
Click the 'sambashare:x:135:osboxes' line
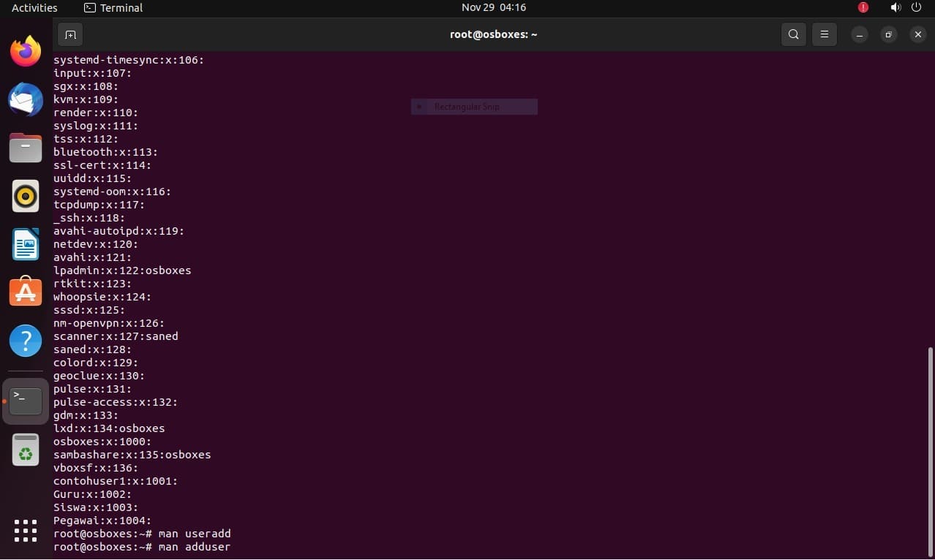(x=132, y=455)
